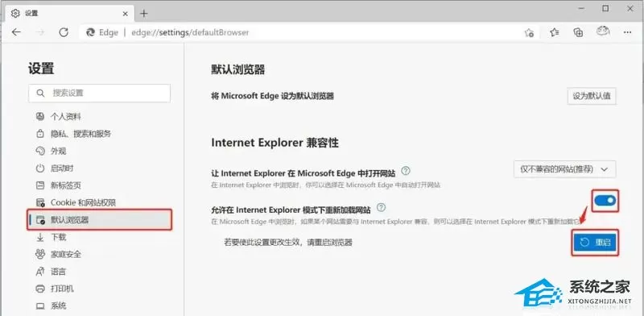This screenshot has width=644, height=316.
Task: Open the Favorites list icon
Action: [555, 32]
